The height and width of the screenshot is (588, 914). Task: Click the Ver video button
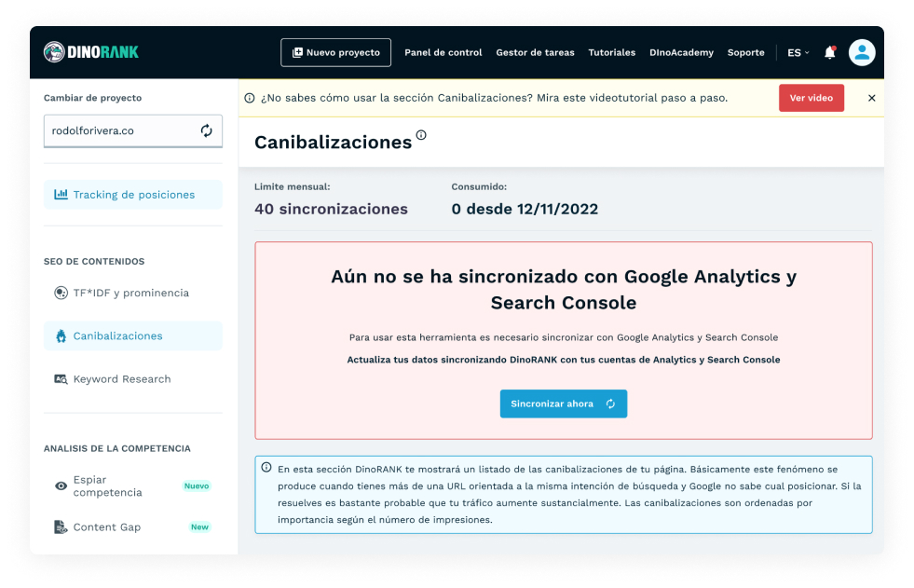pos(811,98)
